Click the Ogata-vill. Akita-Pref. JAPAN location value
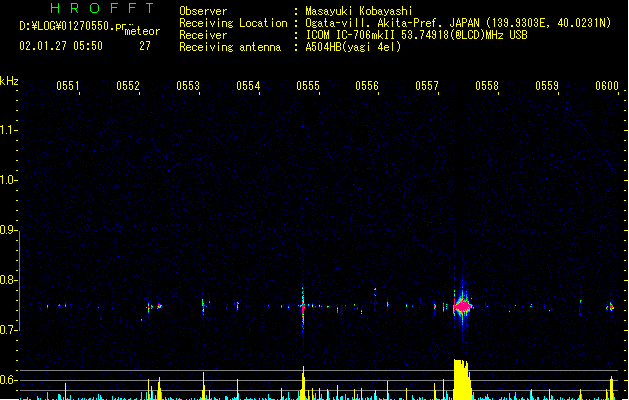Image resolution: width=629 pixels, height=400 pixels. tap(458, 23)
